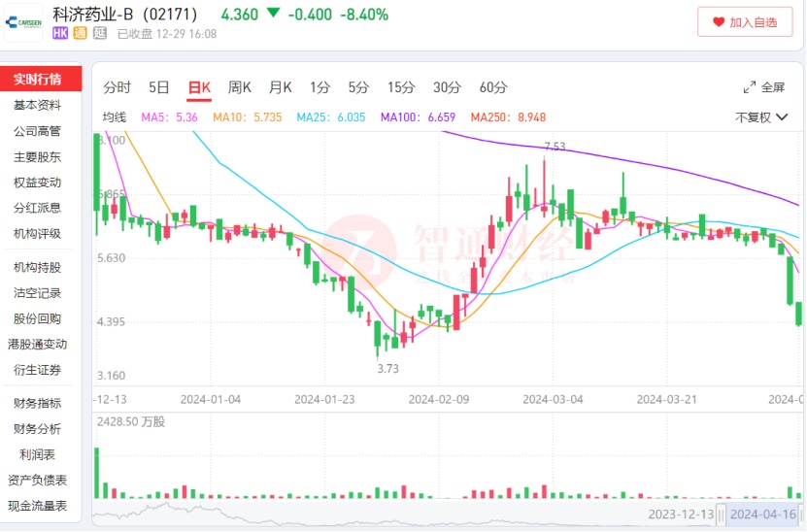
Task: Click the orange 通 Stock Connect badge
Action: [82, 34]
